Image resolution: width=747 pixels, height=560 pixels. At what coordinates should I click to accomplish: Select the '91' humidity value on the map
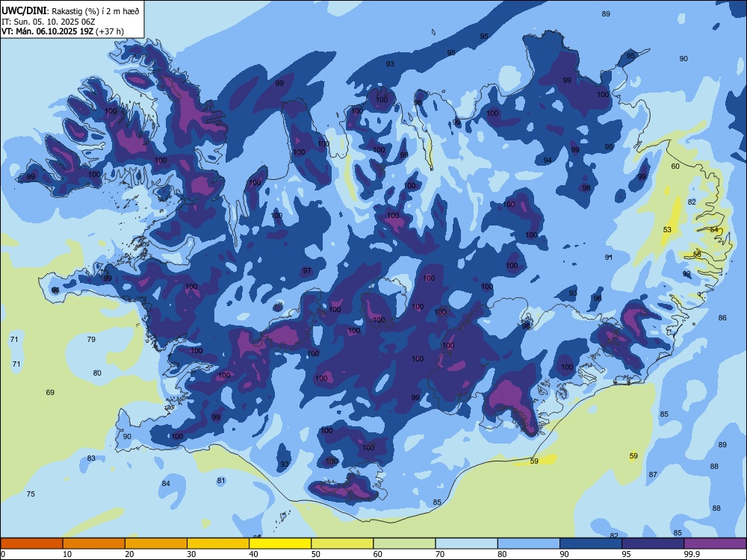(609, 257)
